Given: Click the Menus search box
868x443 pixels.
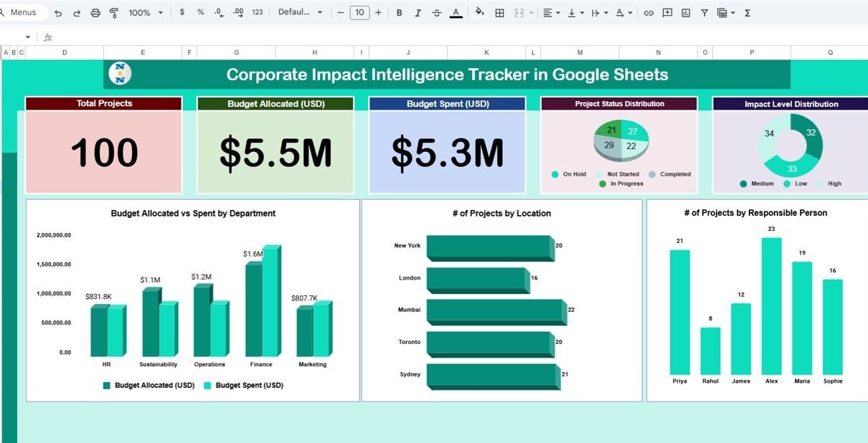Looking at the screenshot, I should pyautogui.click(x=24, y=13).
